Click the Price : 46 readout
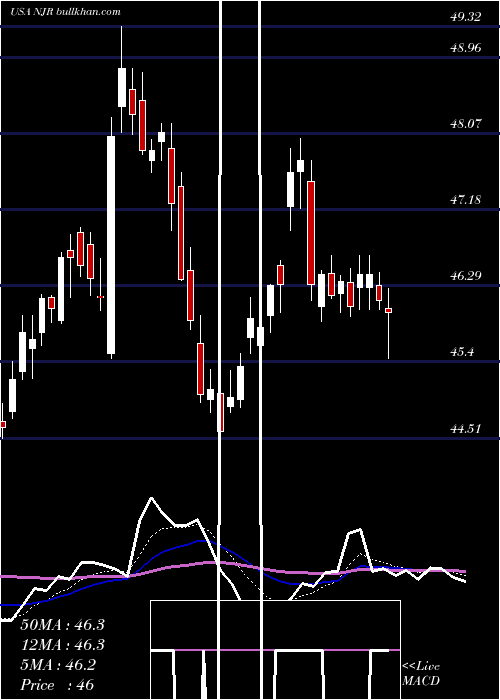Viewport: 500px width, 700px height. [57, 685]
